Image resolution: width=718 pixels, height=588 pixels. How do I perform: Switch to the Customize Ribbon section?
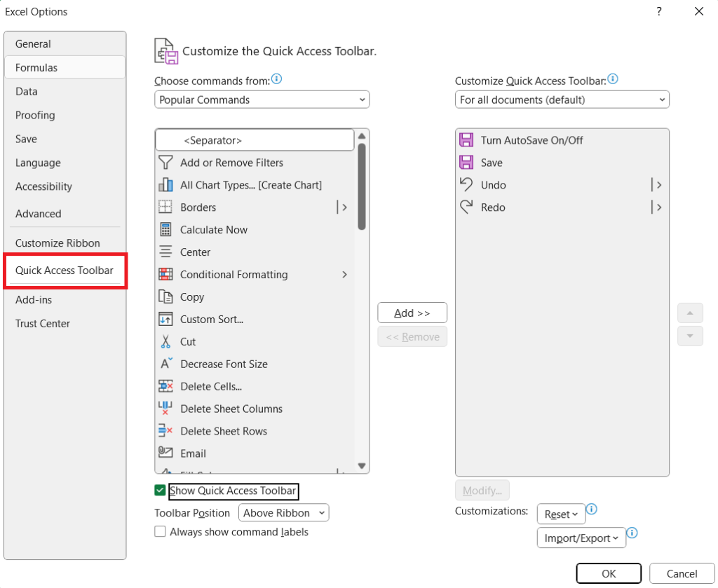pyautogui.click(x=57, y=242)
